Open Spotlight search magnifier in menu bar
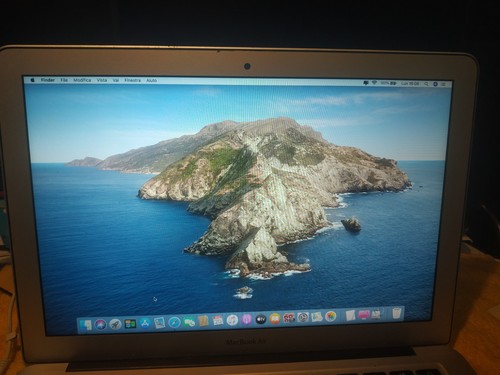 point(426,84)
